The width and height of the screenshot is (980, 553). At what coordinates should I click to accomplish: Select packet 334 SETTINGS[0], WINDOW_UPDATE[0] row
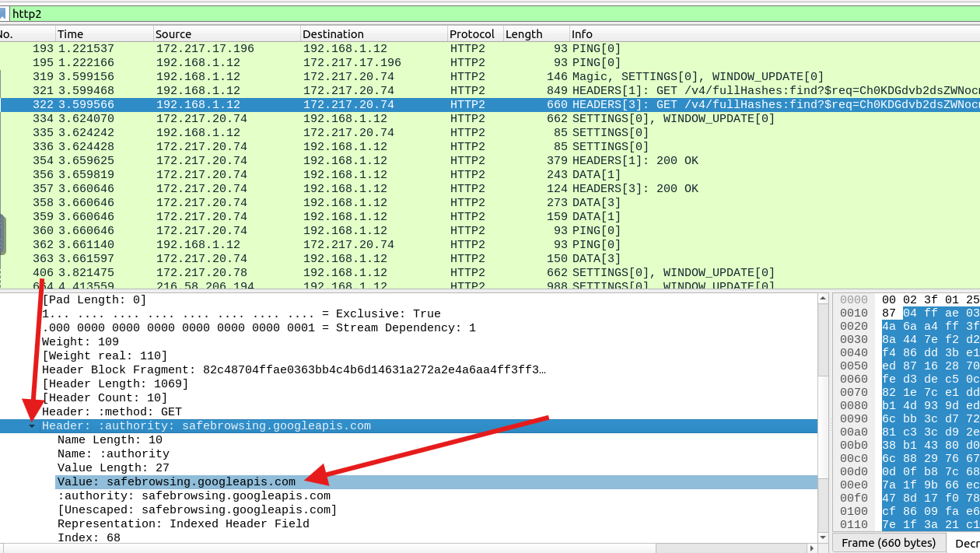pyautogui.click(x=490, y=119)
